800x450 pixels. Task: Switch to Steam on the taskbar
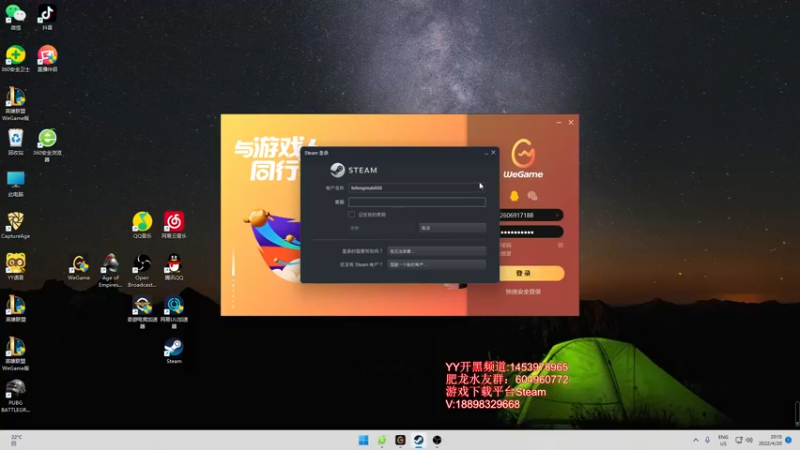point(418,440)
